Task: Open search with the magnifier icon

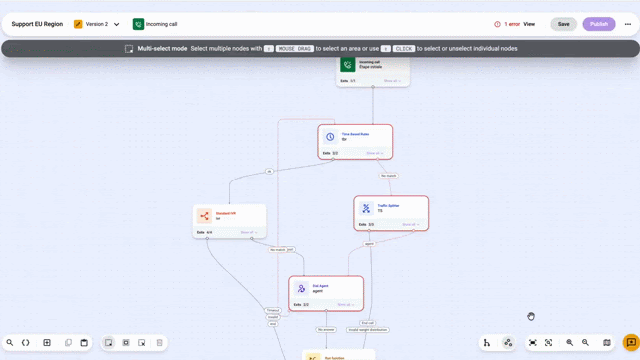Action: [10, 342]
